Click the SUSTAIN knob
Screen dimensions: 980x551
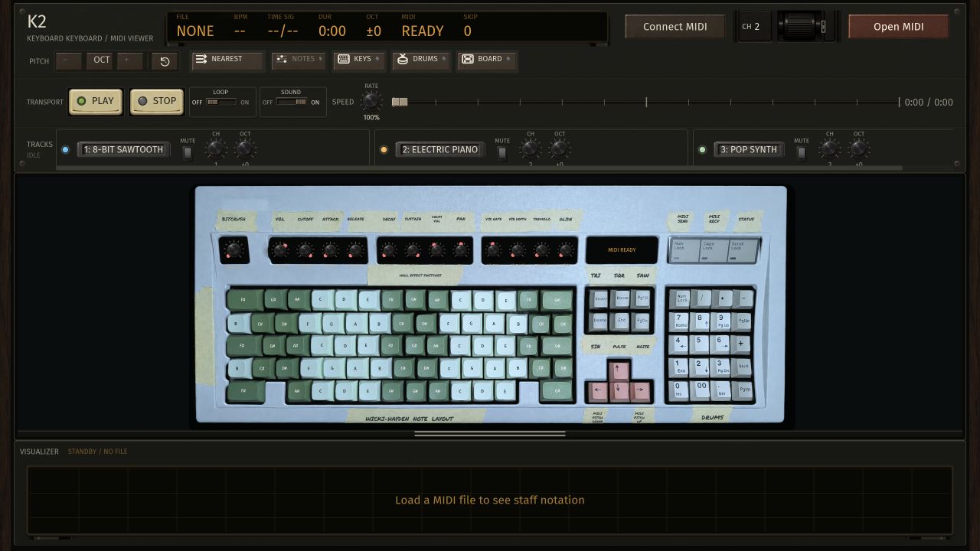click(x=413, y=249)
